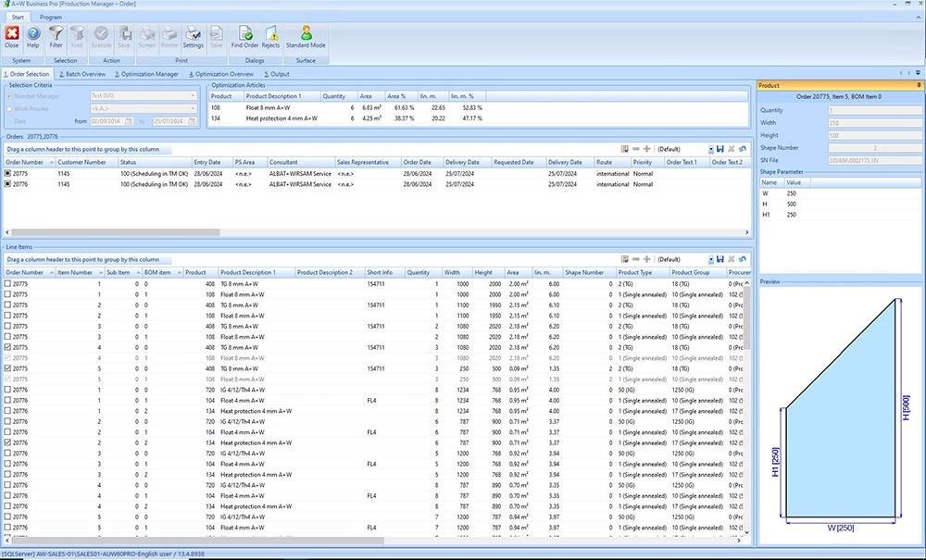926x560 pixels.
Task: Pin the Product panel
Action: click(920, 85)
